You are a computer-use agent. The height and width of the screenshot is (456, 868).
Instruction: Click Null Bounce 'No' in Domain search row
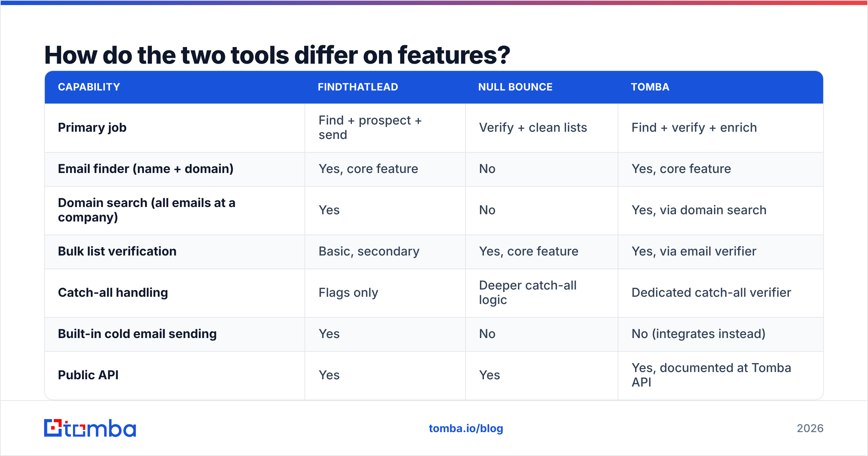pyautogui.click(x=487, y=210)
